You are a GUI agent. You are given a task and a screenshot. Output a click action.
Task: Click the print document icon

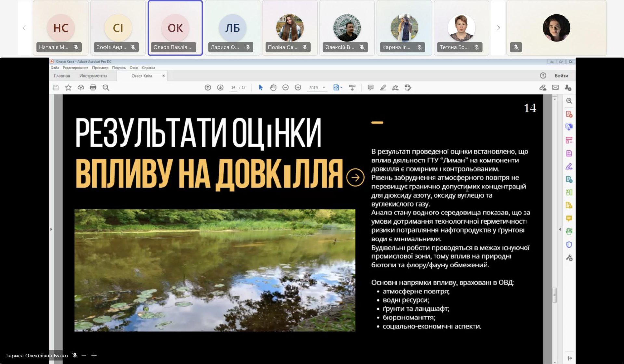[93, 87]
